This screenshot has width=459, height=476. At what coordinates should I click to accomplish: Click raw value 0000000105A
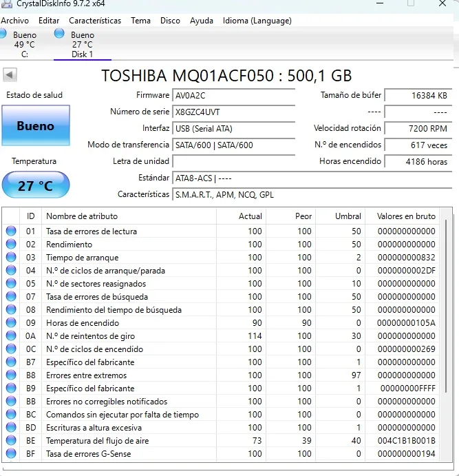tap(406, 322)
